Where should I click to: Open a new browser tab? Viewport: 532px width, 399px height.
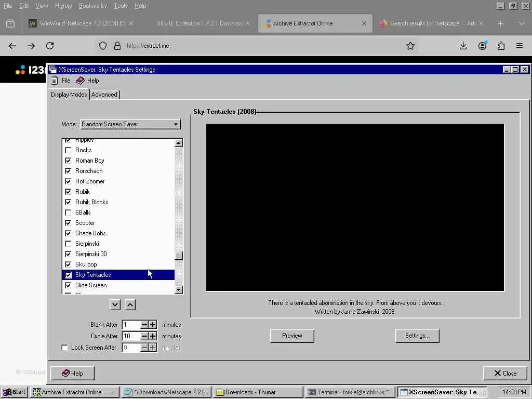[x=500, y=23]
